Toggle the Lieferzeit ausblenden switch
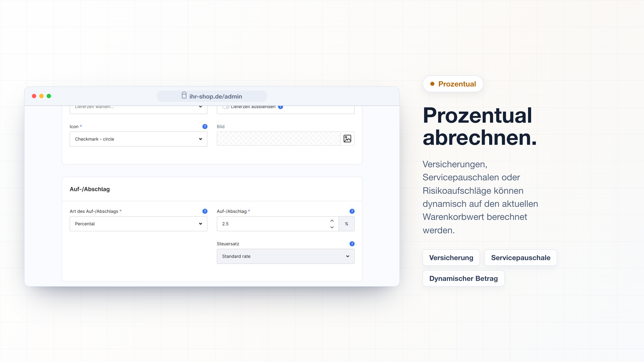Viewport: 644px width, 362px height. click(226, 107)
